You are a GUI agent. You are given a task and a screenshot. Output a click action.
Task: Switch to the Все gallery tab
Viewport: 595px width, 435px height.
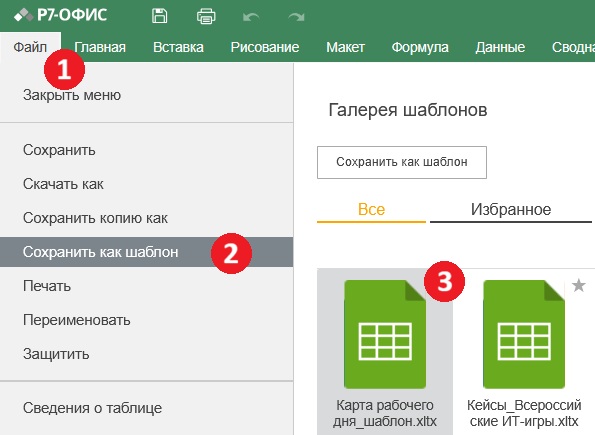371,210
